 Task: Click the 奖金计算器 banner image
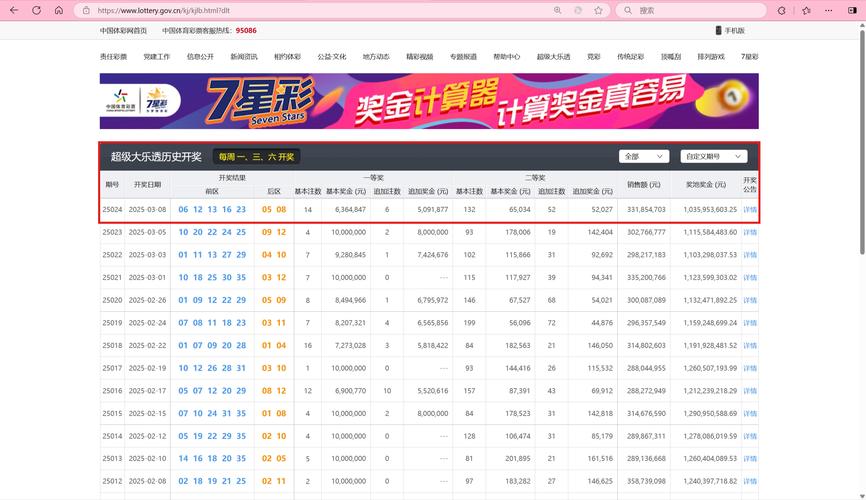point(429,101)
